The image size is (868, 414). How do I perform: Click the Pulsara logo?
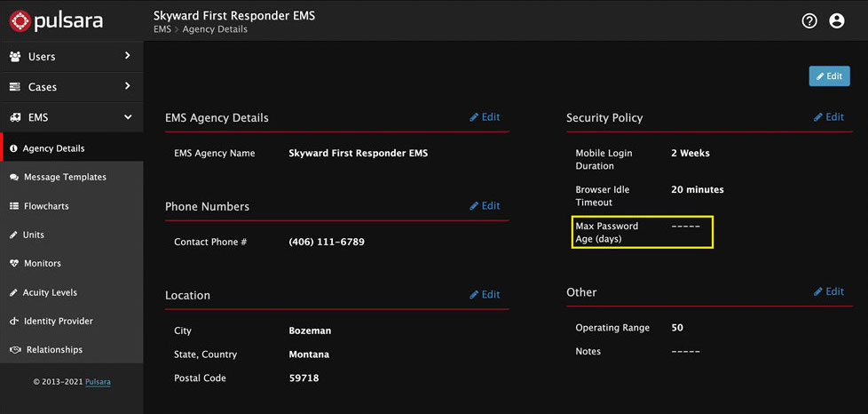56,21
